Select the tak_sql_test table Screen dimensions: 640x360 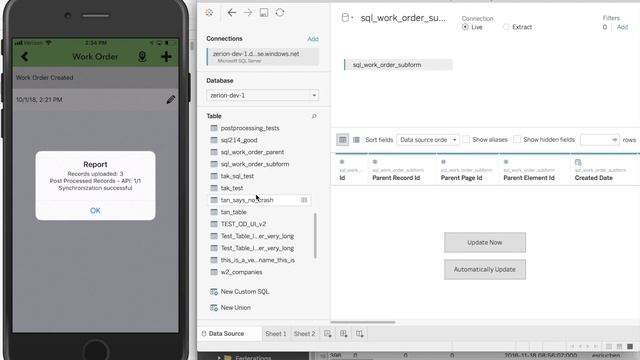[237, 176]
